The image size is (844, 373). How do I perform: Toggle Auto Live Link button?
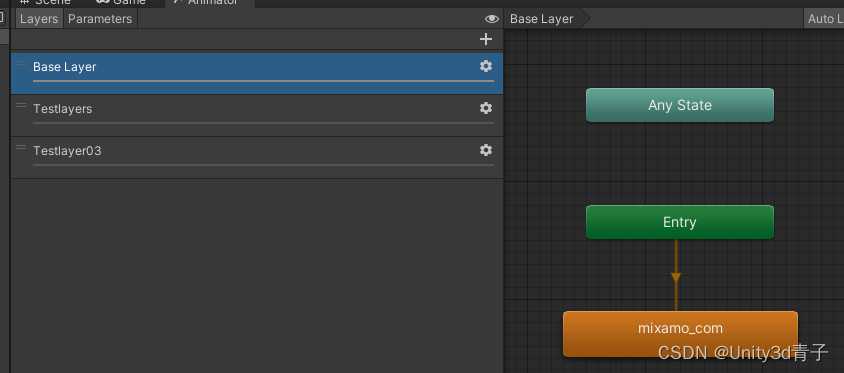pyautogui.click(x=825, y=19)
